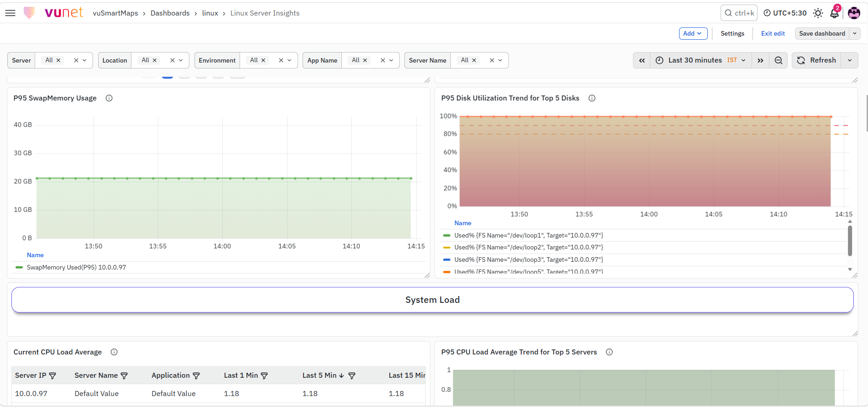Open the user profile avatar

854,13
